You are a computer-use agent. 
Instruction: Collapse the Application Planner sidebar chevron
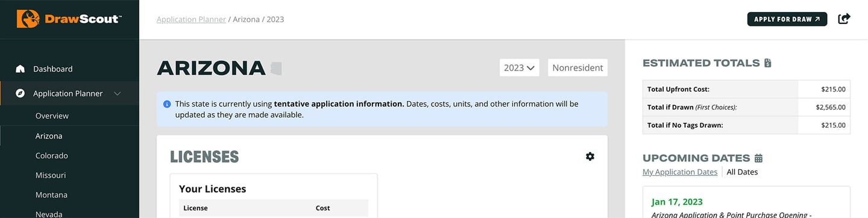pos(118,93)
